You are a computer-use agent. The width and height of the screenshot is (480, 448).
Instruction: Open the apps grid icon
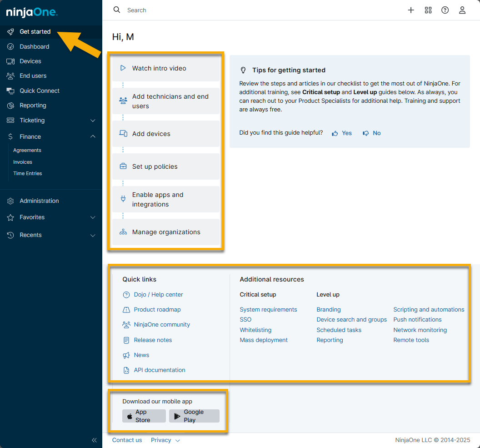coord(428,10)
